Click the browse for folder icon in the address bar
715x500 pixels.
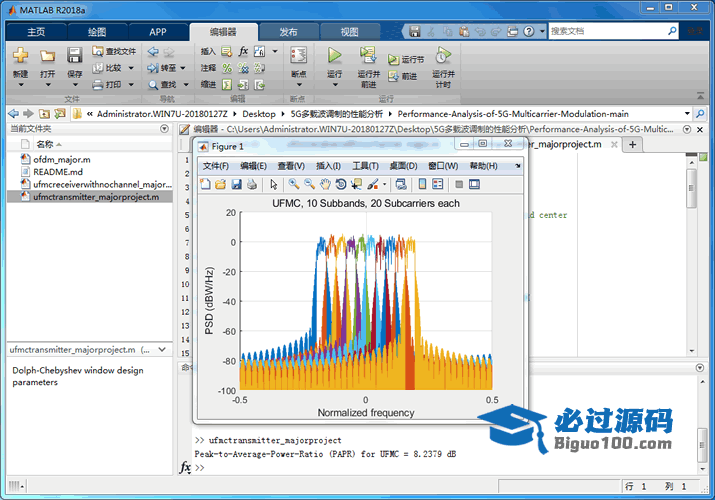[60, 114]
